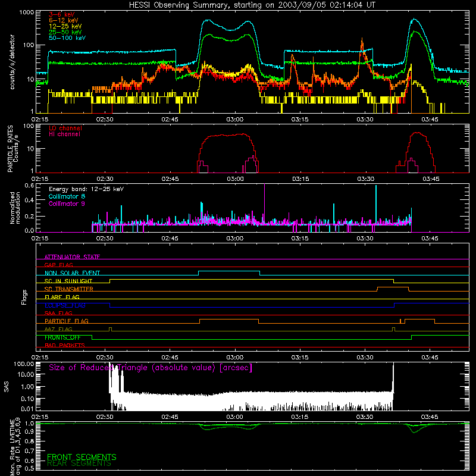
Task: Select the 50-100 keV legend entry
Action: click(x=67, y=38)
